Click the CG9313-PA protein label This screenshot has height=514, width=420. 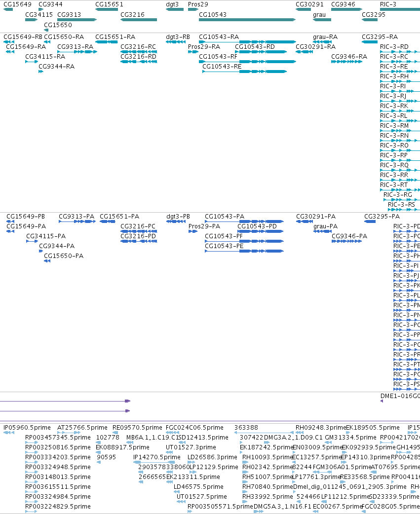coord(76,217)
